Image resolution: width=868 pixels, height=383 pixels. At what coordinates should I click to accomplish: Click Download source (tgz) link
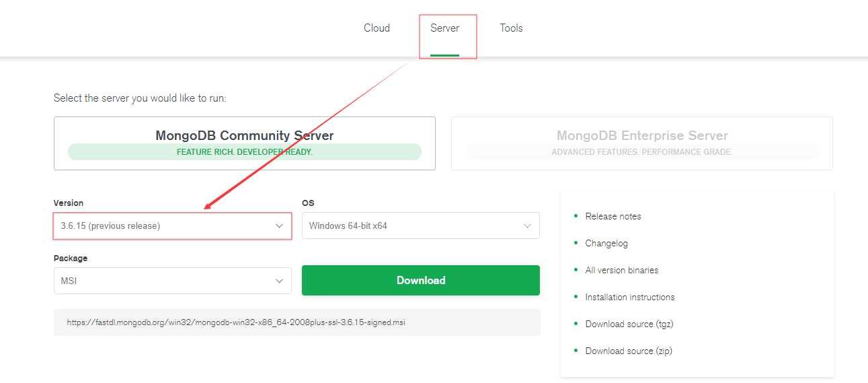pos(629,324)
